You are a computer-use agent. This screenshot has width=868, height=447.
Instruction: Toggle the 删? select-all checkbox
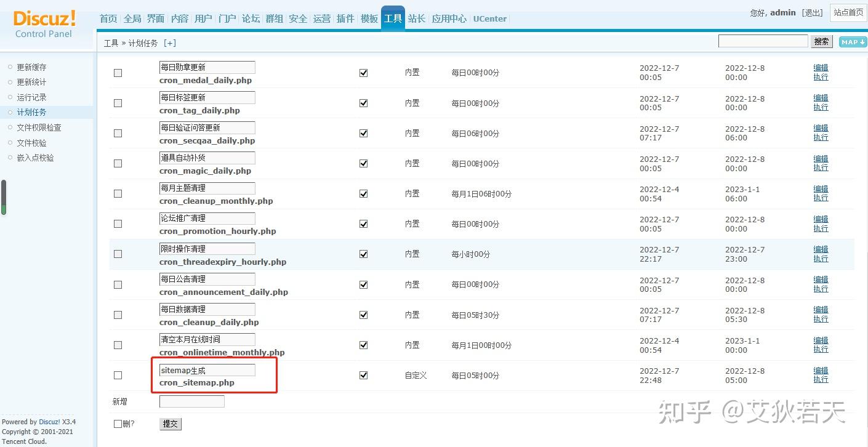coord(118,424)
